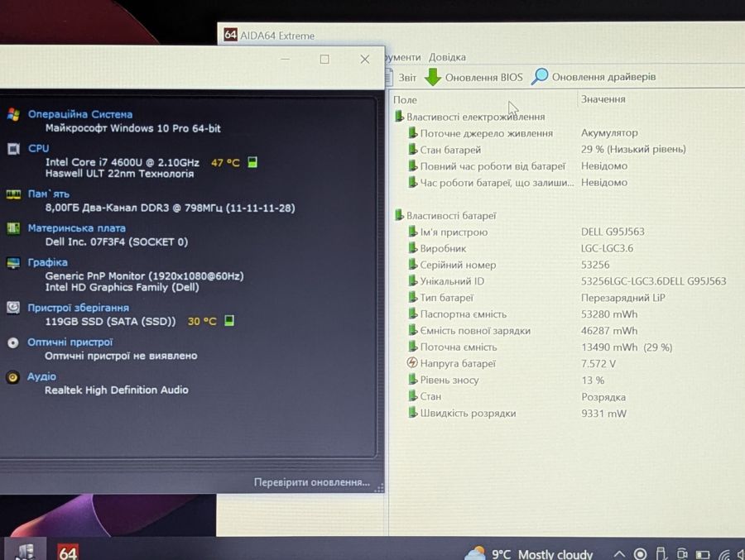Click the Перевірити оновлення... link

click(x=312, y=482)
